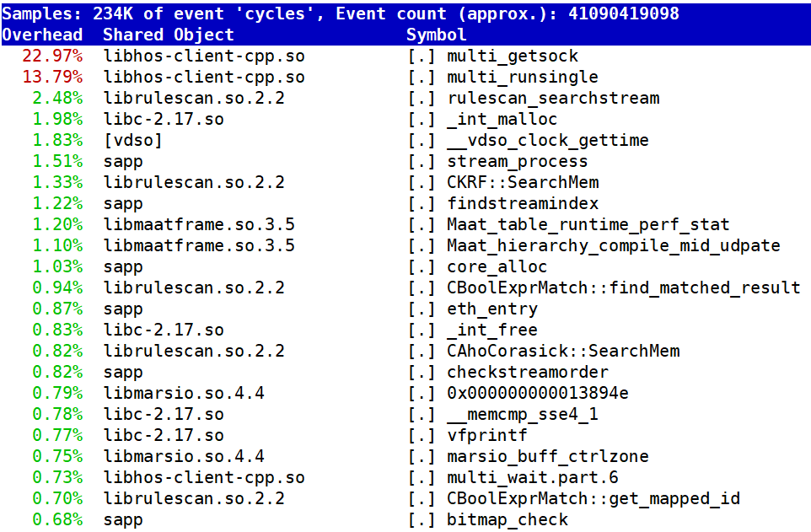The width and height of the screenshot is (811, 532).
Task: Select the rulescan_searchstream symbol
Action: pyautogui.click(x=553, y=98)
